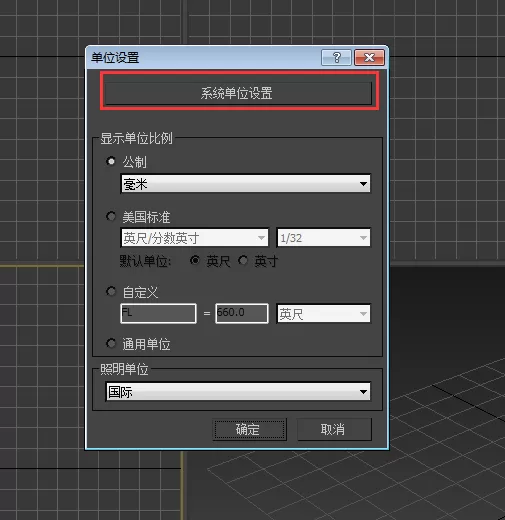Image resolution: width=505 pixels, height=520 pixels.
Task: Select the 自定义 radio button
Action: point(111,292)
